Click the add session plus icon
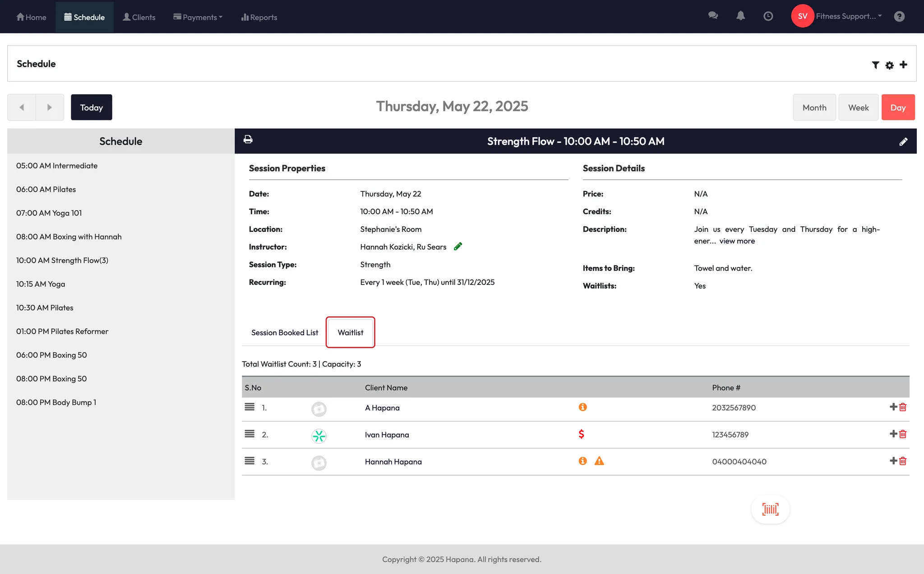Viewport: 924px width, 574px height. click(x=903, y=64)
